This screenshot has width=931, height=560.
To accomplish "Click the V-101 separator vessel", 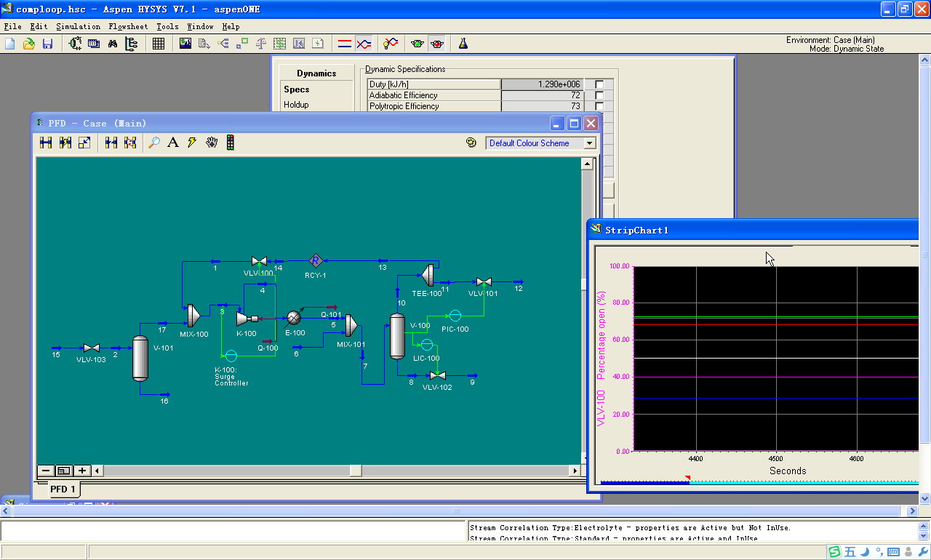I will tap(140, 359).
